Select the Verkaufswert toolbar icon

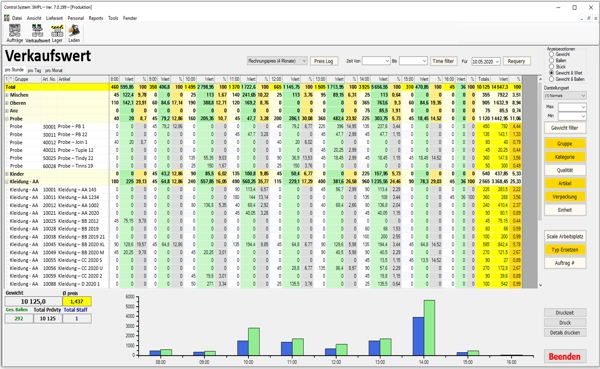[37, 33]
